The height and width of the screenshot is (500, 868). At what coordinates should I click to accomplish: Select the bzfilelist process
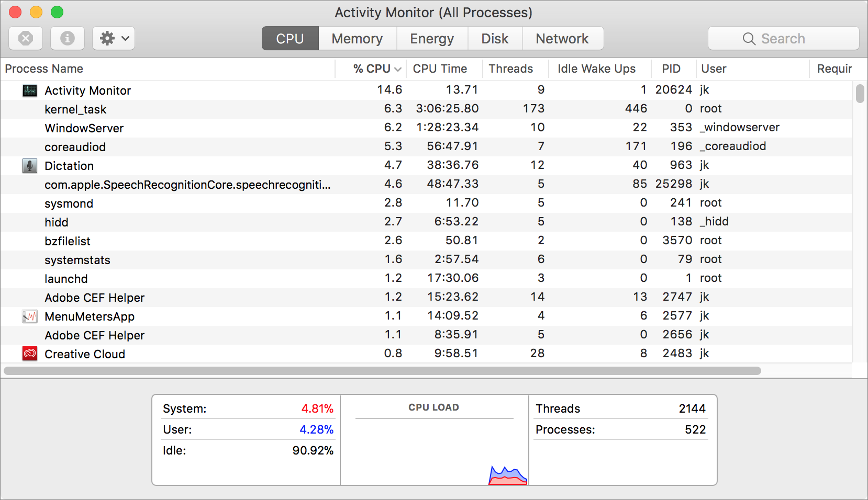(x=426, y=241)
